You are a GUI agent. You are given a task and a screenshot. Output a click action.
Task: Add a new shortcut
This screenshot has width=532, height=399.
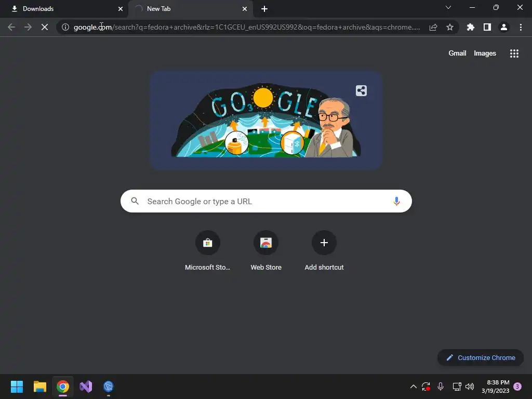pyautogui.click(x=324, y=251)
